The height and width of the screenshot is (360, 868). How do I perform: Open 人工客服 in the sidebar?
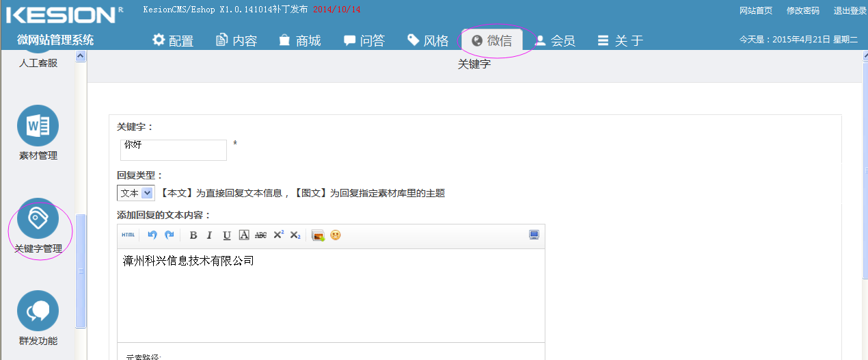tap(38, 63)
